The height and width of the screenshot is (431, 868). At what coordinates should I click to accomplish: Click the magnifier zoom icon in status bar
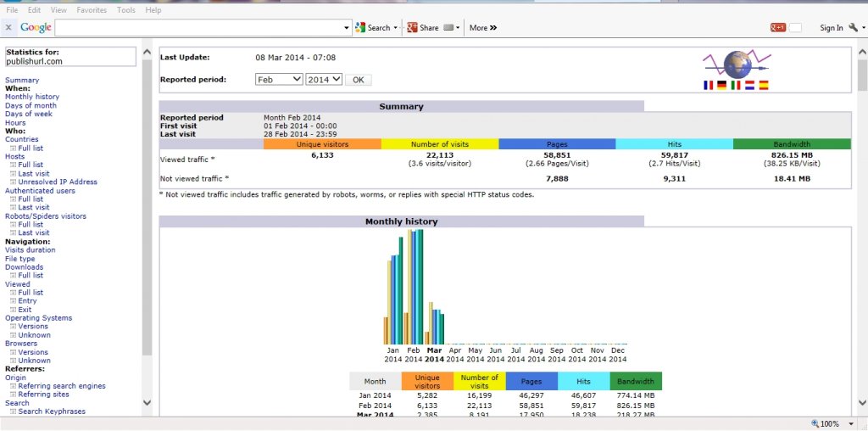[x=815, y=424]
